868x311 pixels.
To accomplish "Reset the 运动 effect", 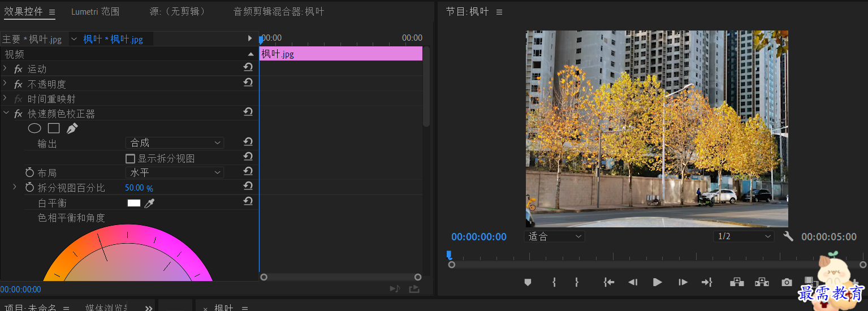I will click(x=248, y=67).
